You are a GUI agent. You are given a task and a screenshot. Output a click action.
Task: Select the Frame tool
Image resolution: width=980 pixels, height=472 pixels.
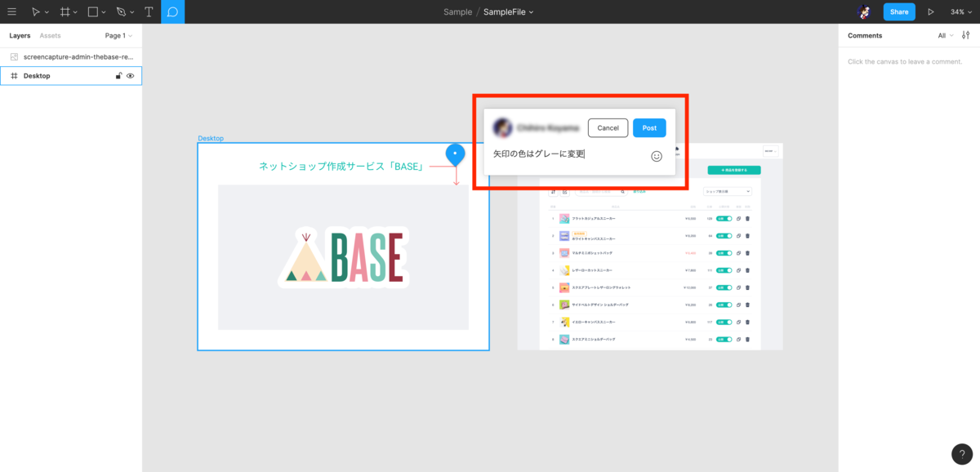[65, 12]
